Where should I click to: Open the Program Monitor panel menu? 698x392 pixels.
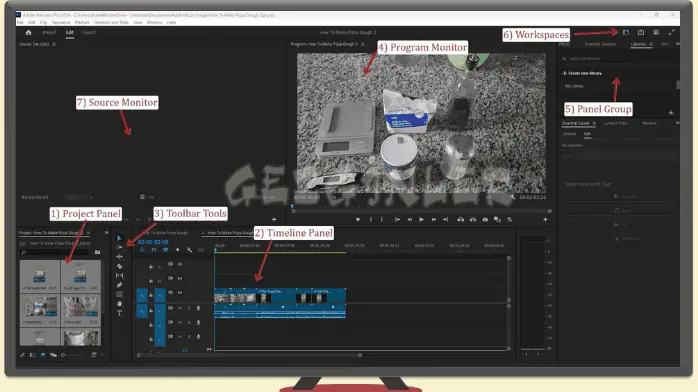363,44
